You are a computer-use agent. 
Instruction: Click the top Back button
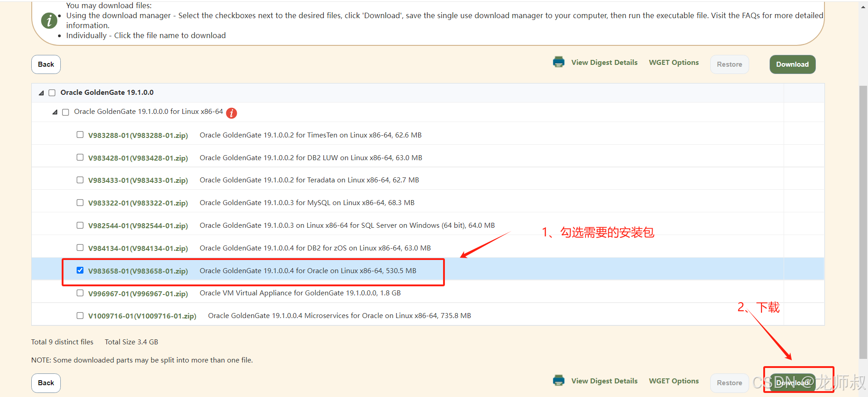[x=46, y=64]
